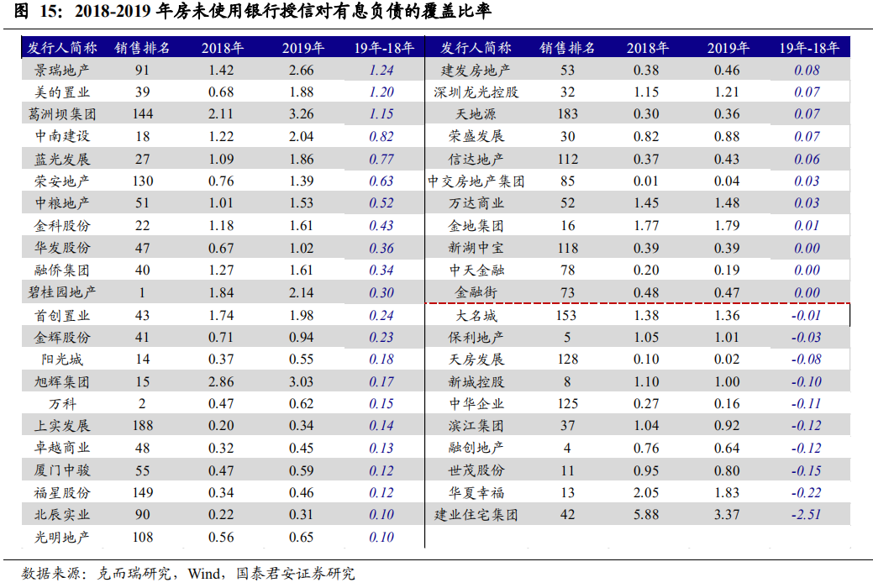This screenshot has width=873, height=588.
Task: Click the 深圳龙光控股 issuer name
Action: (476, 92)
